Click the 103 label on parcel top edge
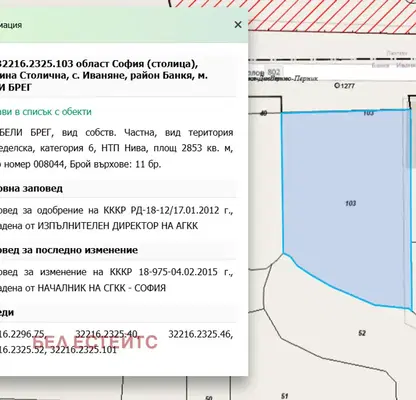Viewport: 416px width, 400px height. [368, 113]
